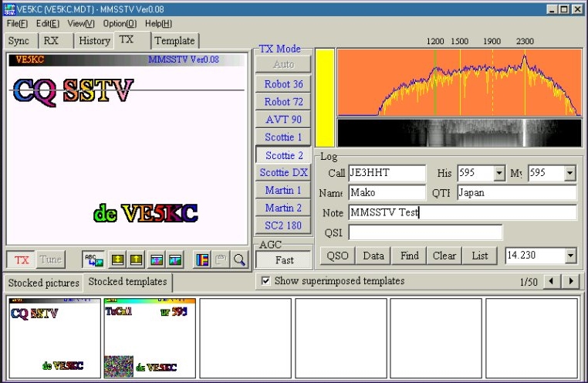Click the first yellow double-arrow icon

click(118, 259)
